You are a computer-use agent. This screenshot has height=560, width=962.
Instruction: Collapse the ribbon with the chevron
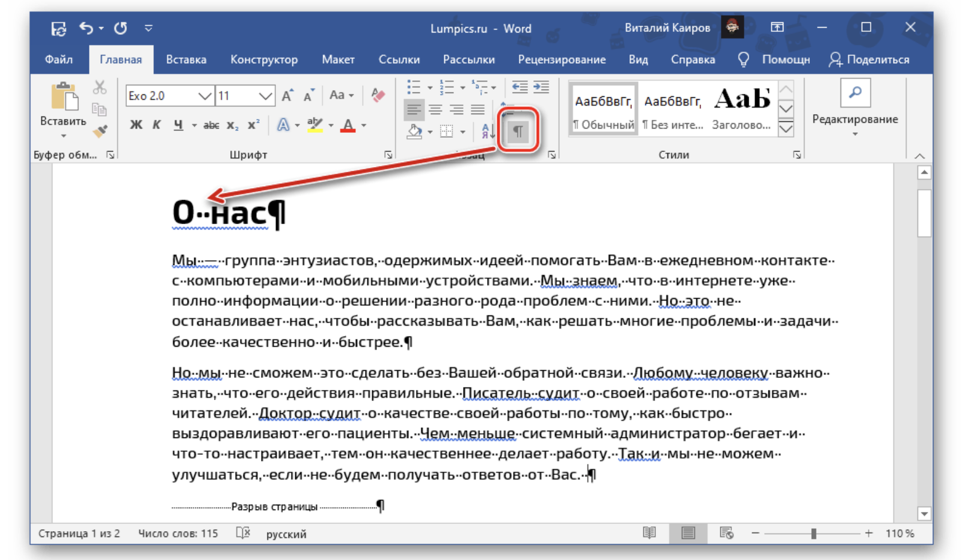click(x=920, y=156)
